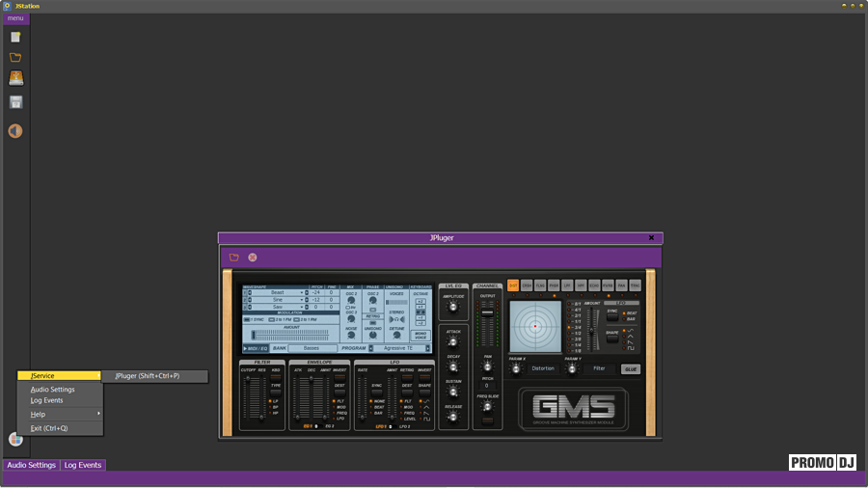Toggle the 1 SYNC modulation switch
The width and height of the screenshot is (868, 488).
247,320
